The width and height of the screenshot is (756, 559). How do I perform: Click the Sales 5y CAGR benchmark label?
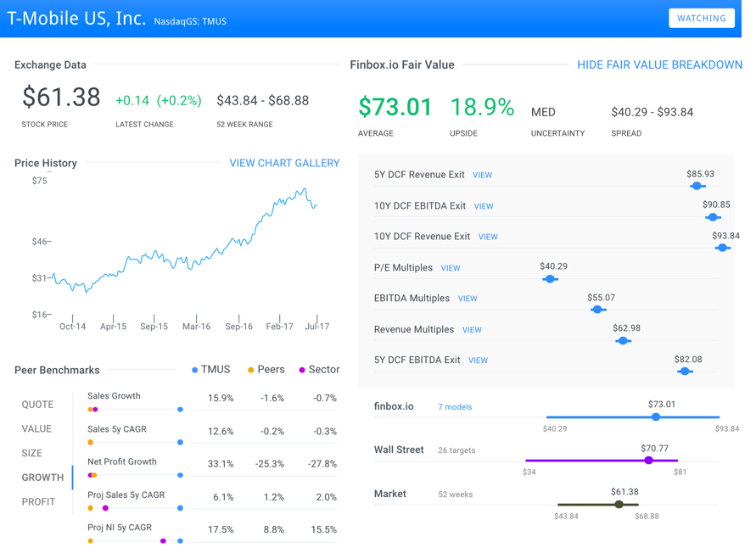pos(117,429)
